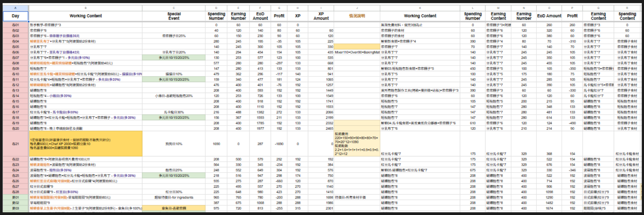
Task: Select the Mixer110+Oven90+BakingMat cell
Action: (x=357, y=52)
